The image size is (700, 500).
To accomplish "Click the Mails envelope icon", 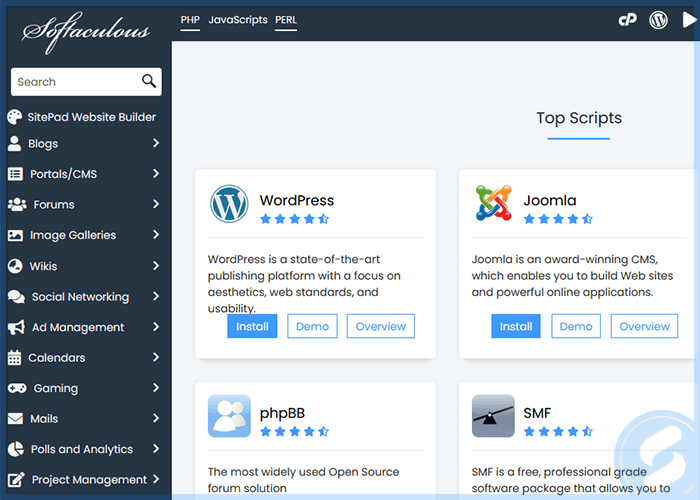I will point(15,419).
